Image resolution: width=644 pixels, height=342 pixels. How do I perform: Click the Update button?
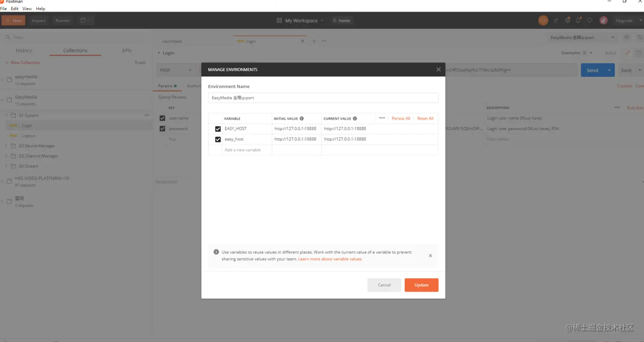[421, 285]
